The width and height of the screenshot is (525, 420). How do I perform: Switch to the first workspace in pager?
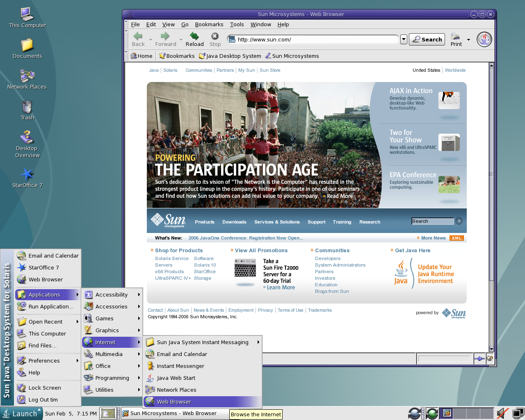pos(446,413)
